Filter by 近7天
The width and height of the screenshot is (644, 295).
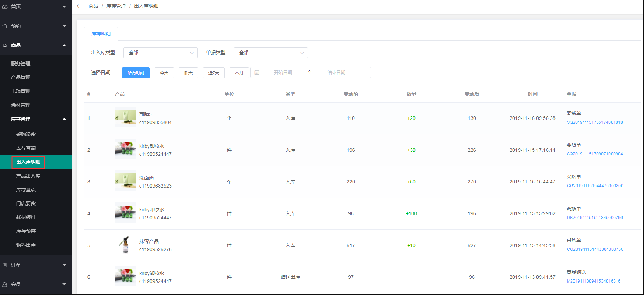[214, 73]
